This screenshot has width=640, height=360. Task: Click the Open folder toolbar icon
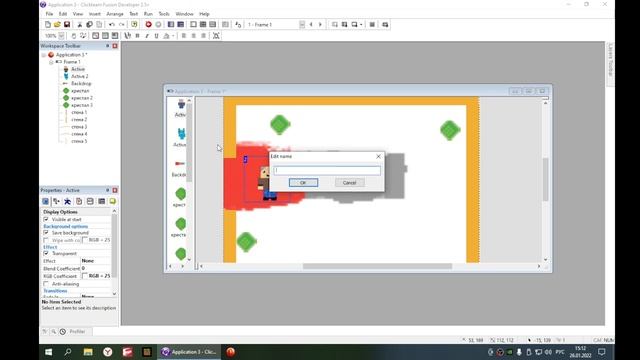(57, 24)
